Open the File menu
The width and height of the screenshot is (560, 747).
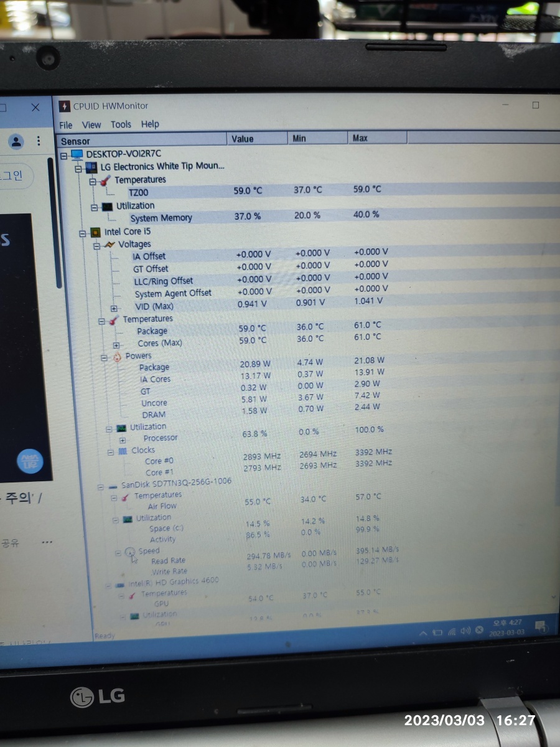[x=66, y=125]
